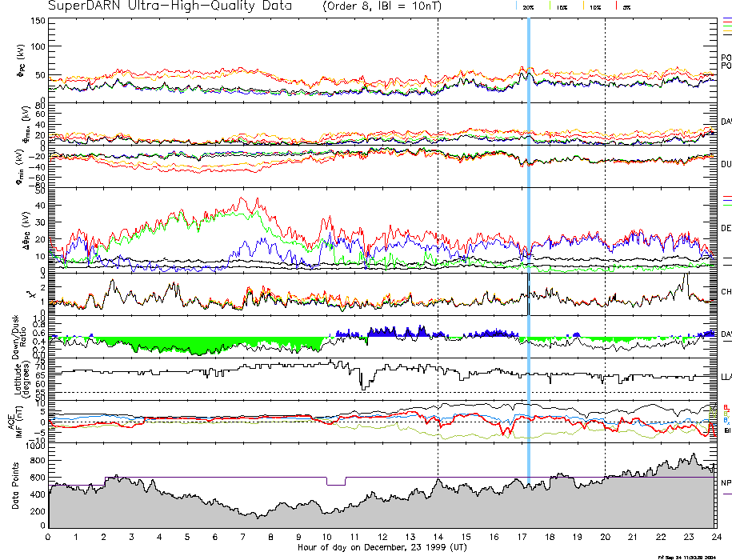Click the hour 0 tick label on x-axis
This screenshot has width=732, height=560.
(x=49, y=536)
